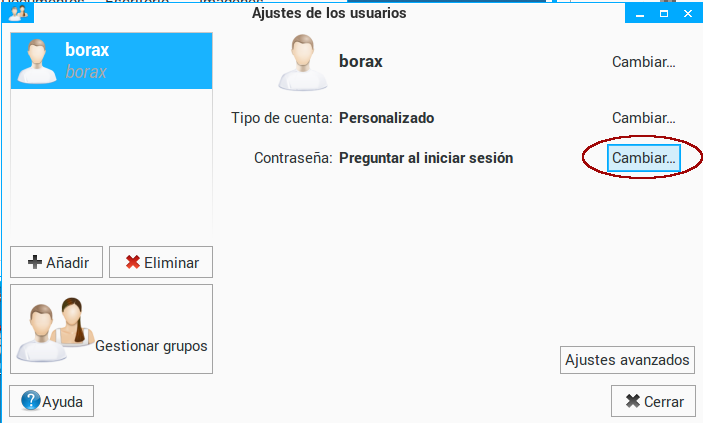
Task: Click the large borax avatar picture
Action: pos(302,62)
